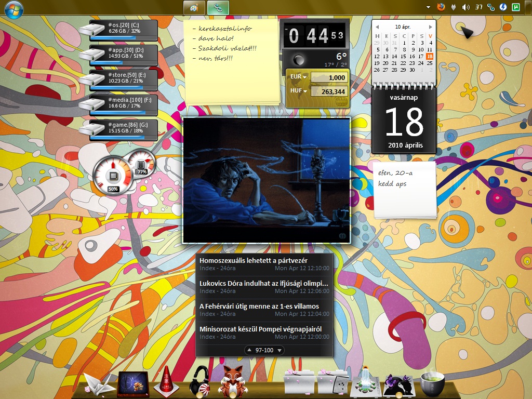
Task: Click the CPU usage meter dial
Action: tap(113, 176)
